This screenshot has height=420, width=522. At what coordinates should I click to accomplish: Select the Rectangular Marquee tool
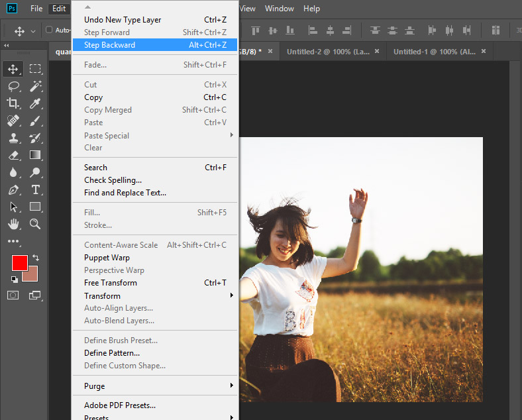(x=35, y=69)
